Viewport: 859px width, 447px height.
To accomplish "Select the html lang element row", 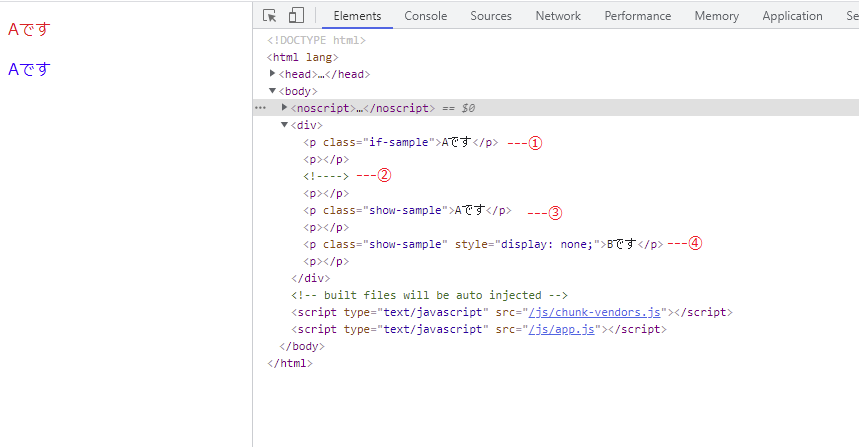I will [303, 57].
